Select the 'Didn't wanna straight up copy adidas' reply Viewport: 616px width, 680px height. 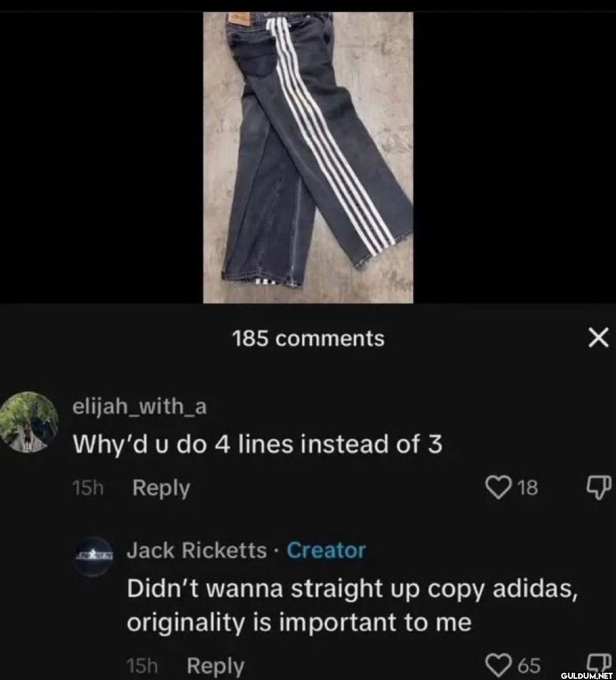(353, 605)
